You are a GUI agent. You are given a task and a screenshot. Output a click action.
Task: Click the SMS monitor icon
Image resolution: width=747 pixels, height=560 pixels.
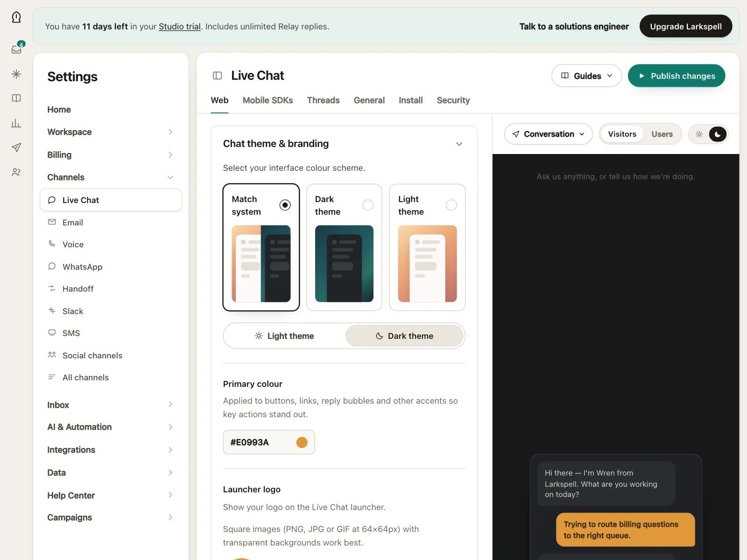pyautogui.click(x=52, y=333)
